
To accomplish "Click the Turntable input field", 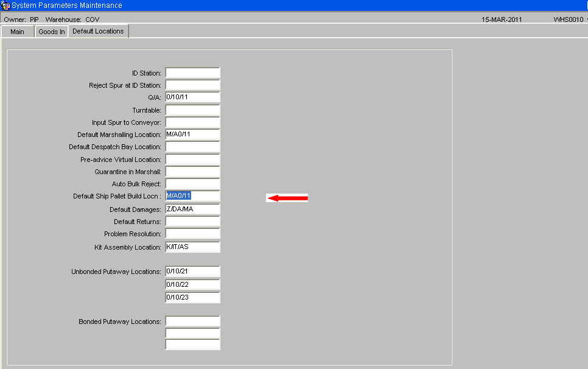I will [193, 110].
